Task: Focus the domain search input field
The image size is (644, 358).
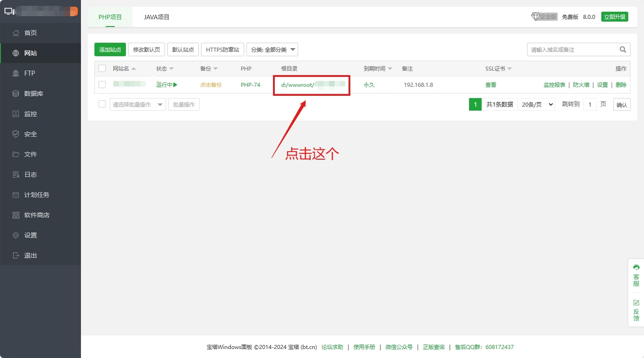Action: 571,49
